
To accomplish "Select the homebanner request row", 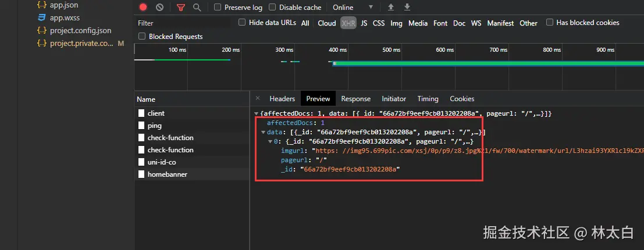I will (x=192, y=174).
